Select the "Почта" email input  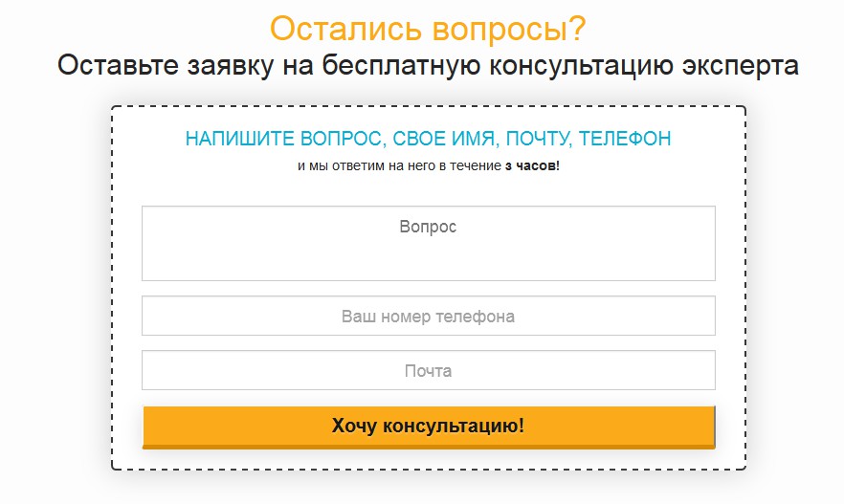click(428, 370)
